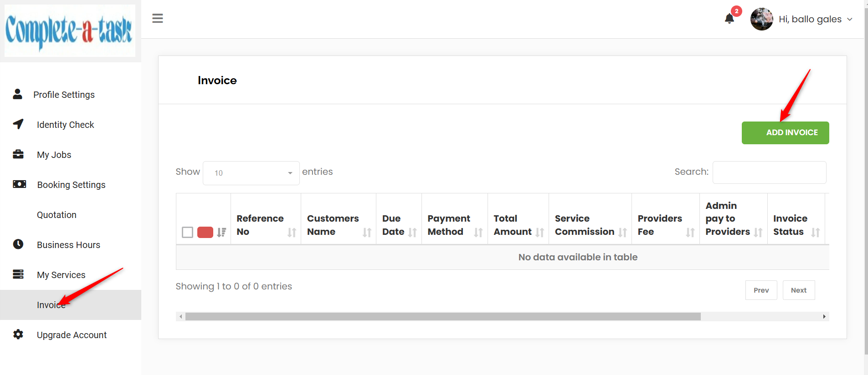Open the Show entries count dropdown
Screen dimensions: 868x375
(251, 173)
